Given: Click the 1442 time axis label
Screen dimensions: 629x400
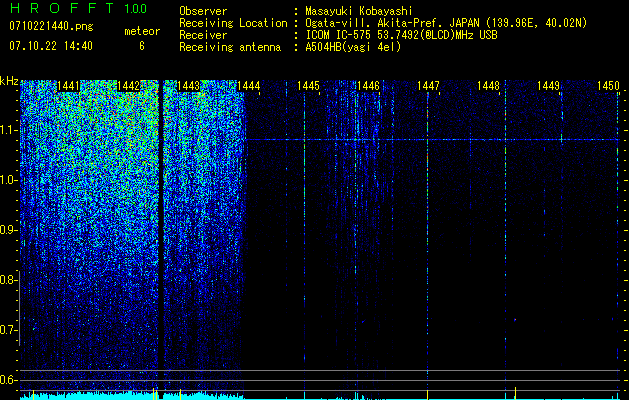Looking at the screenshot, I should [128, 86].
